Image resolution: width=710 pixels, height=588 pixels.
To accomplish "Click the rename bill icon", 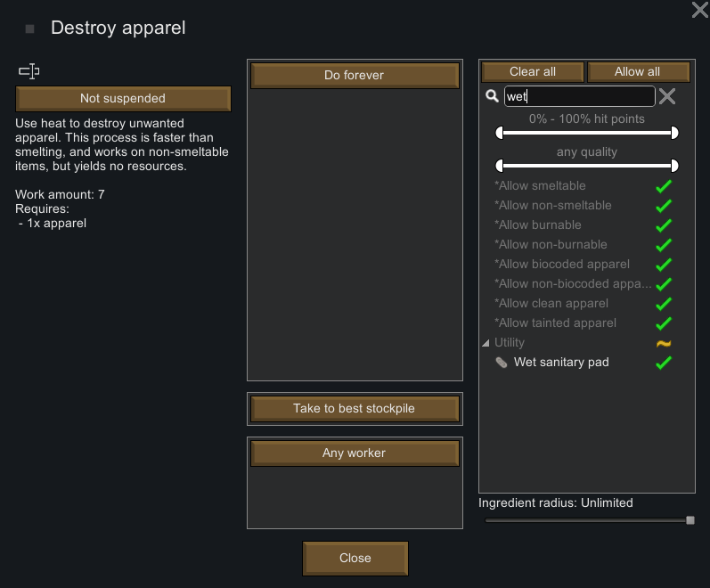I will point(29,71).
